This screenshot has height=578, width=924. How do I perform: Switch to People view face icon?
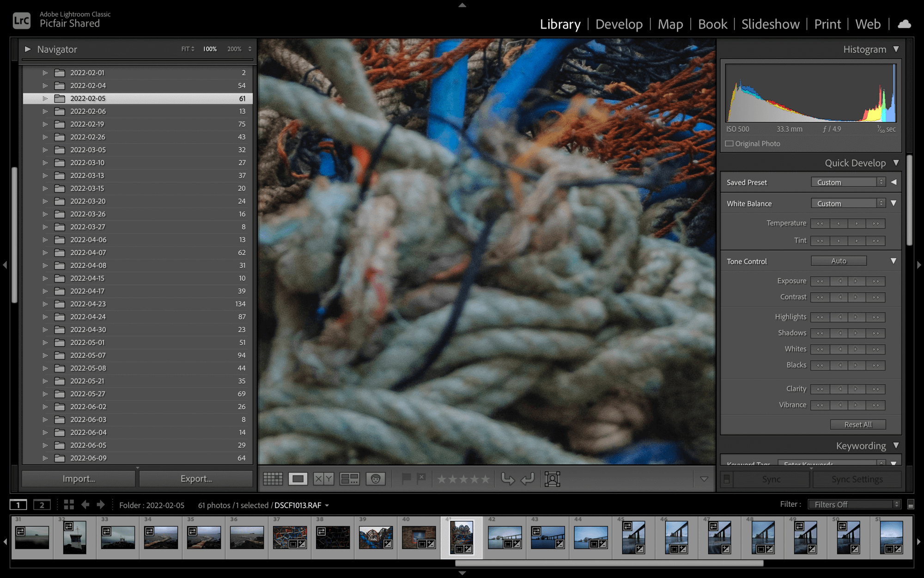[376, 479]
